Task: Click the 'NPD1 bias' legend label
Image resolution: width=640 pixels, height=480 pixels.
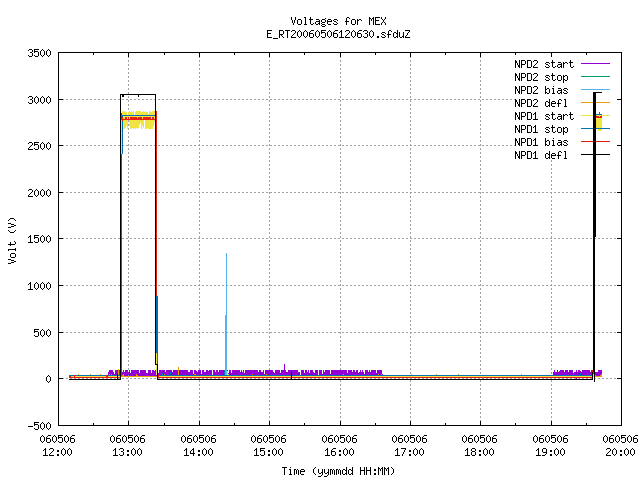Action: coord(541,142)
